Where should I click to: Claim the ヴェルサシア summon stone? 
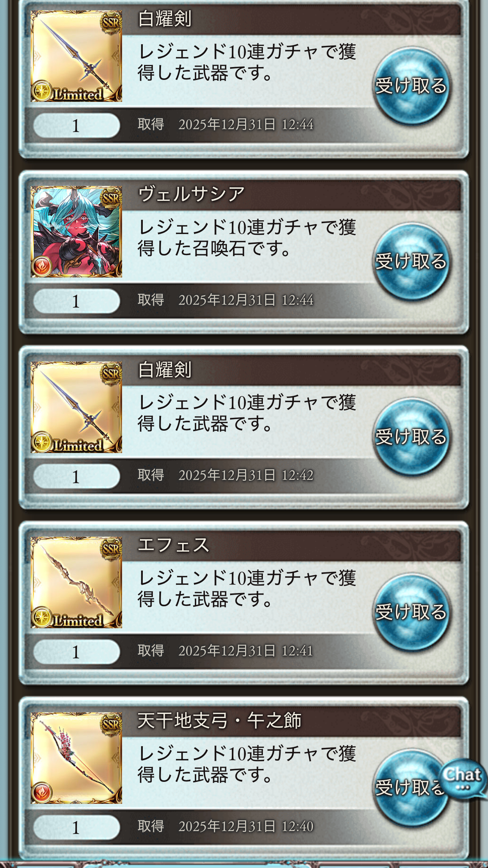[x=411, y=262]
